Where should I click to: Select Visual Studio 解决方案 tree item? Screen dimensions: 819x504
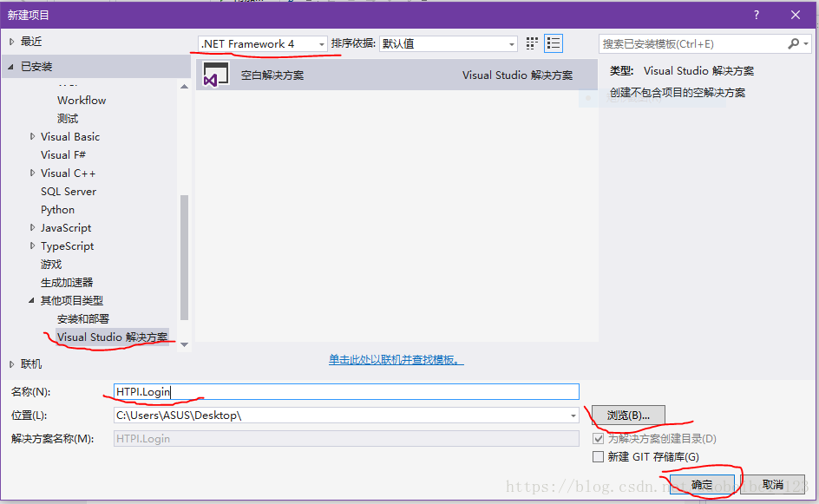[x=112, y=337]
